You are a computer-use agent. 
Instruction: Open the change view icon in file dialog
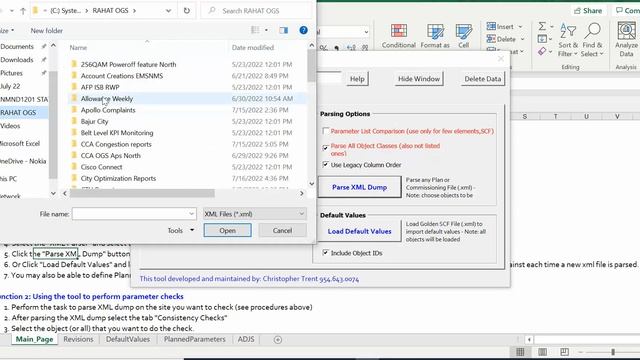click(255, 30)
